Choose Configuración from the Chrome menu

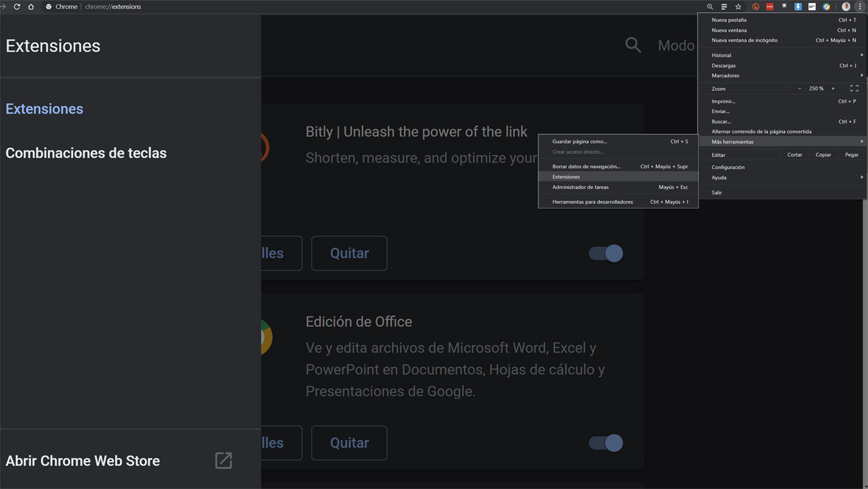728,167
